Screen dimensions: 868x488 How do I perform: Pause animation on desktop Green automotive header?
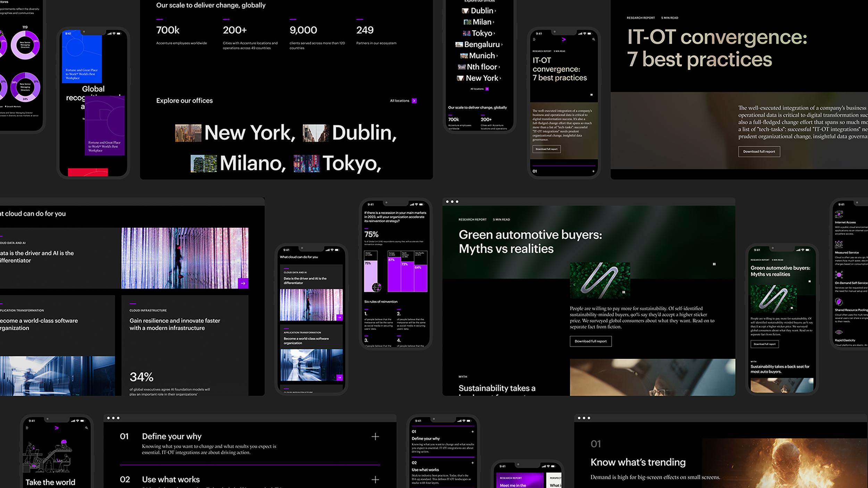click(714, 264)
